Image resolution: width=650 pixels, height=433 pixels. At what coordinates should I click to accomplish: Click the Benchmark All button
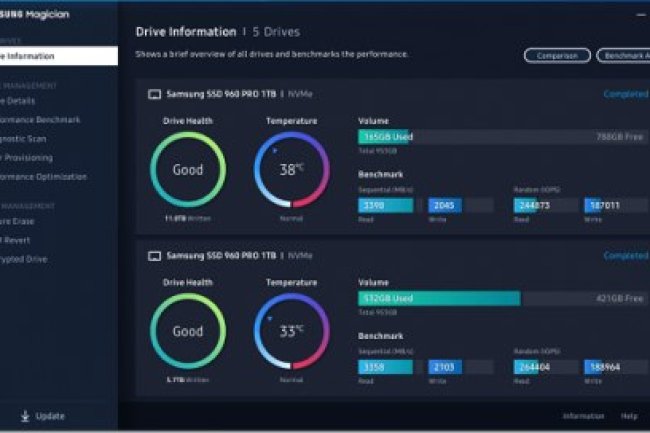pos(623,56)
